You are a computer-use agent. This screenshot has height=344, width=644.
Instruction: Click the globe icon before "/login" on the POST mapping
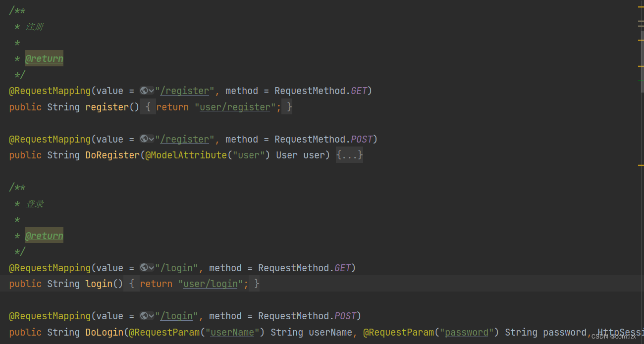(144, 316)
